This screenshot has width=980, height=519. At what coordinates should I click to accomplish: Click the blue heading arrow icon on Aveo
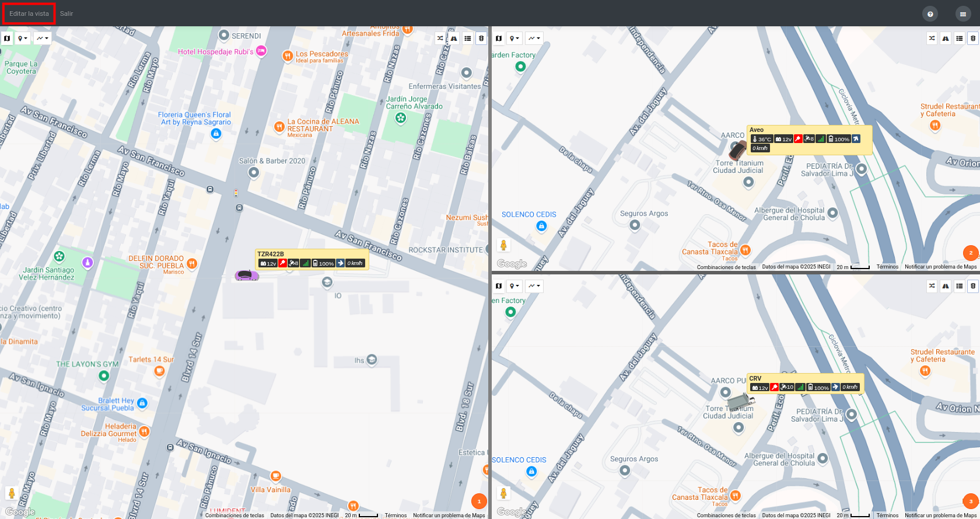pyautogui.click(x=856, y=139)
